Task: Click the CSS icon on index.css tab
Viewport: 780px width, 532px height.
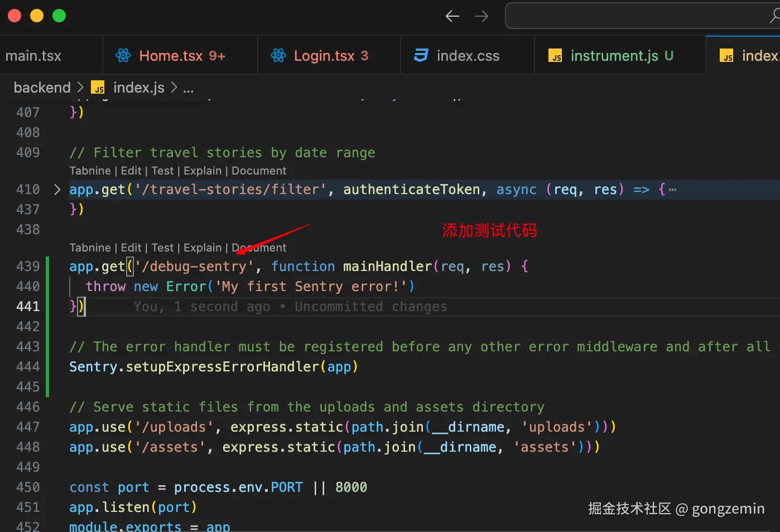Action: point(421,56)
